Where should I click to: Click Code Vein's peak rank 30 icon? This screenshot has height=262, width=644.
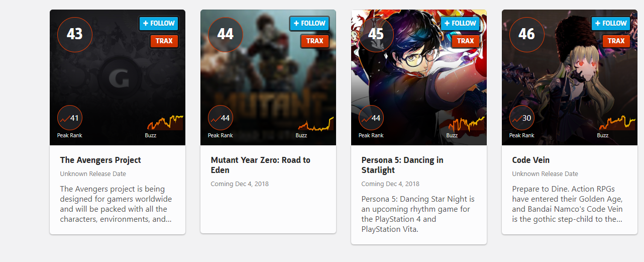pyautogui.click(x=522, y=118)
